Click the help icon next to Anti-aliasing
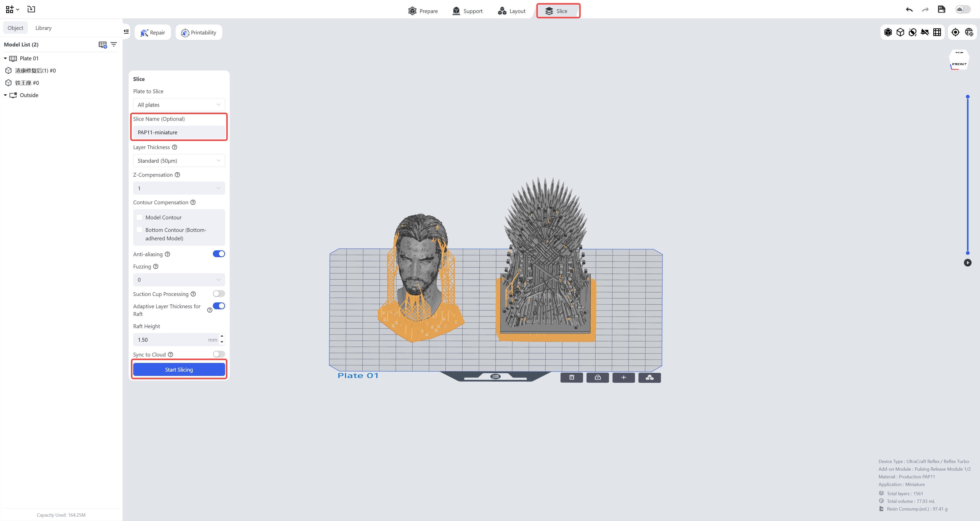 pos(167,254)
